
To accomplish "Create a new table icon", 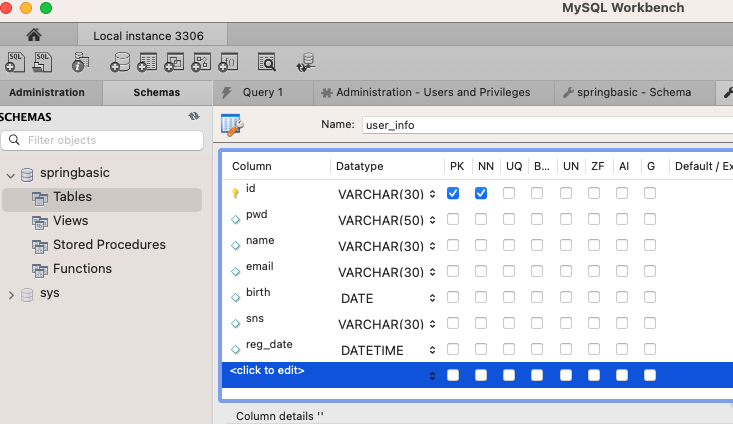I will [147, 62].
